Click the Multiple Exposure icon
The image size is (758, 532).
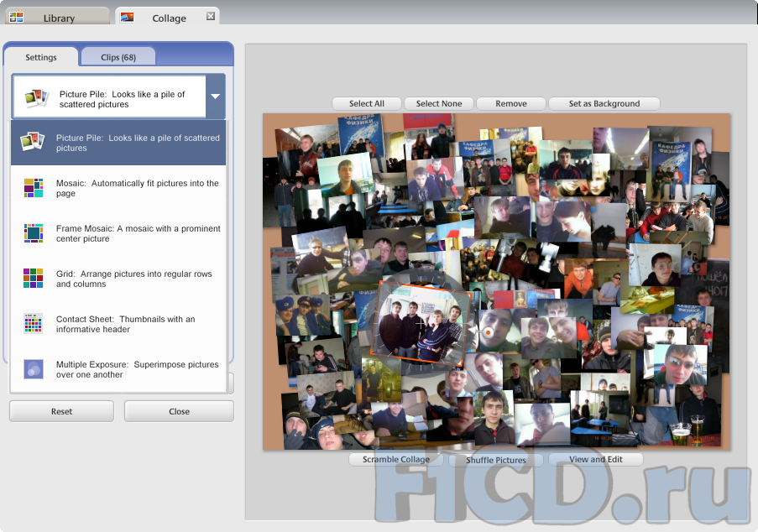[x=34, y=368]
